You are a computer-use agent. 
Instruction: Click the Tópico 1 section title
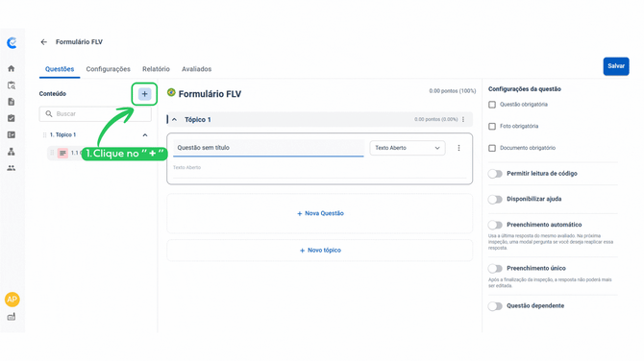click(198, 119)
